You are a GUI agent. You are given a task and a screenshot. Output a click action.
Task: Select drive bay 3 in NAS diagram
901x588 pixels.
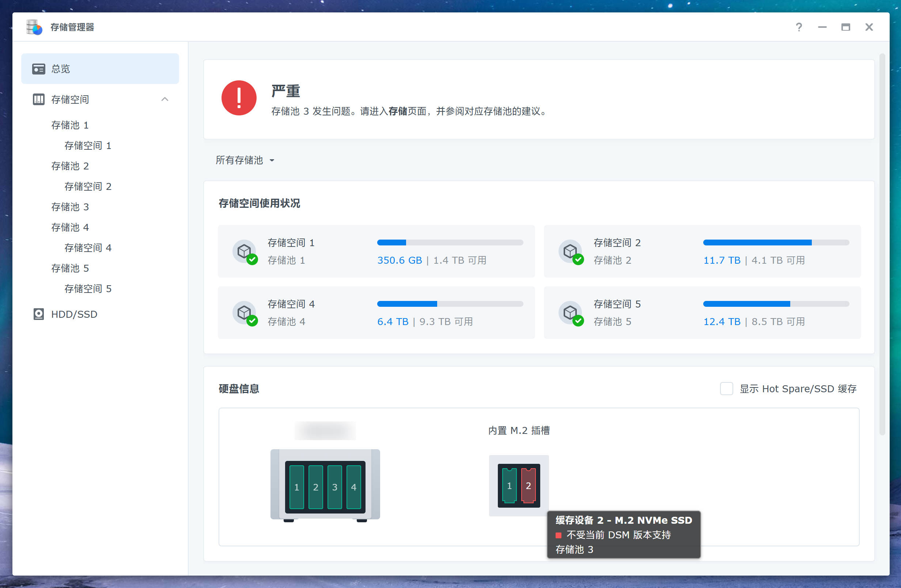pos(334,487)
